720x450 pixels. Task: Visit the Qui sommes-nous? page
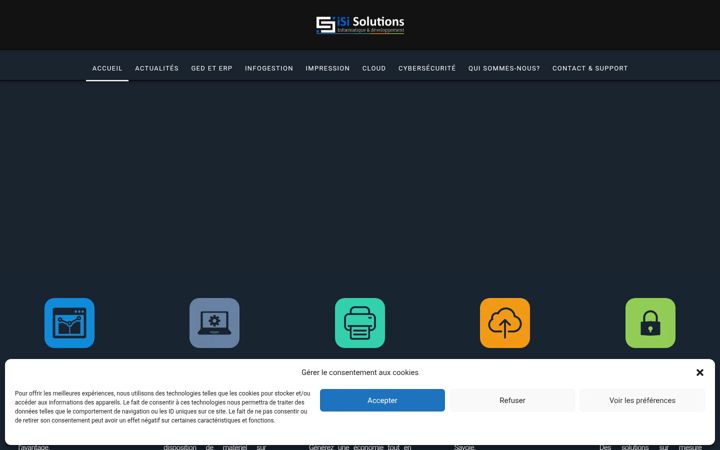[x=504, y=68]
